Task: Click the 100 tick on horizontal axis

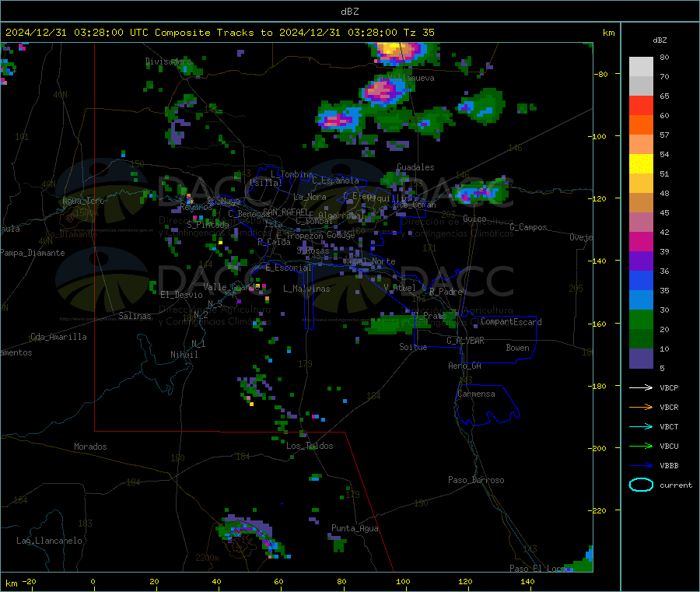Action: (x=403, y=581)
